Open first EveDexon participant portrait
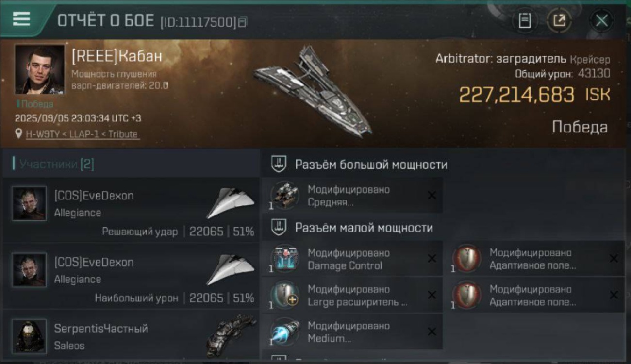Screen dimensions: 631x364 (x=29, y=203)
